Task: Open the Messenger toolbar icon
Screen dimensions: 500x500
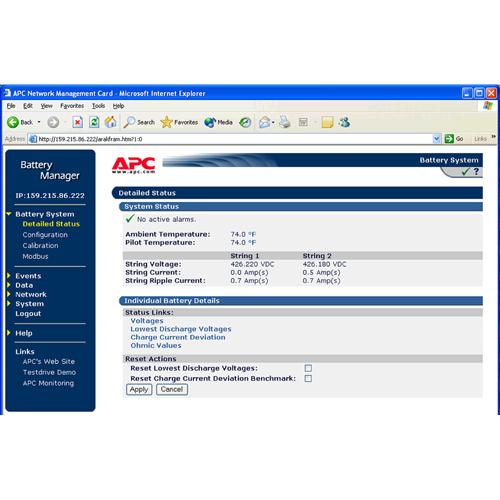Action: click(345, 122)
